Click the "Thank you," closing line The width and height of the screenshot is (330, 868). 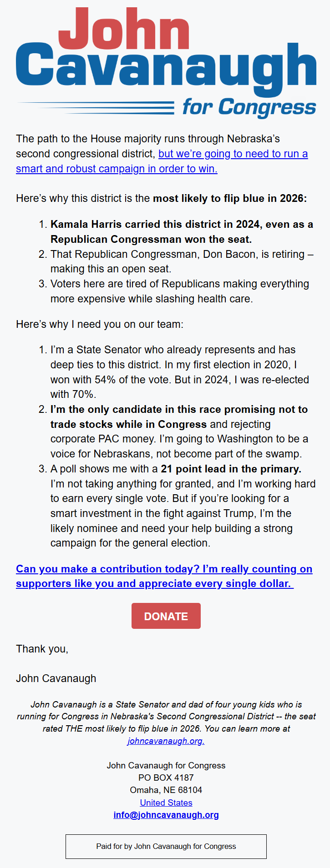tap(42, 649)
